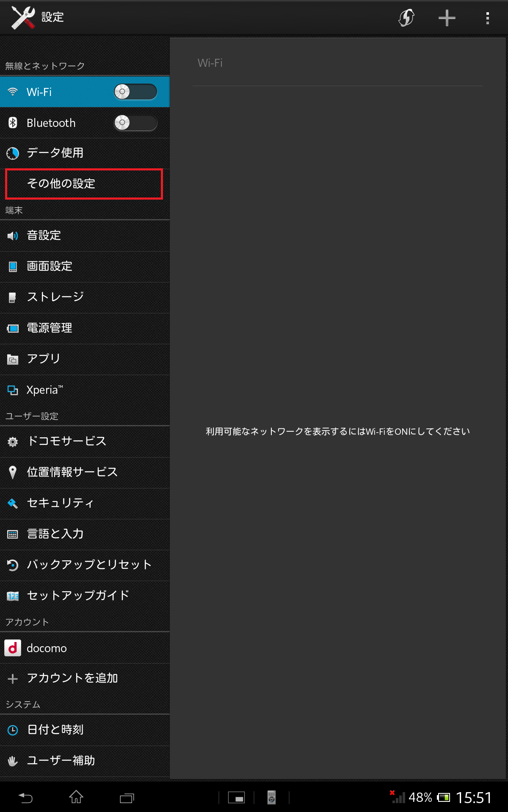The image size is (508, 812).
Task: Tap the 電源管理 battery icon
Action: [13, 328]
